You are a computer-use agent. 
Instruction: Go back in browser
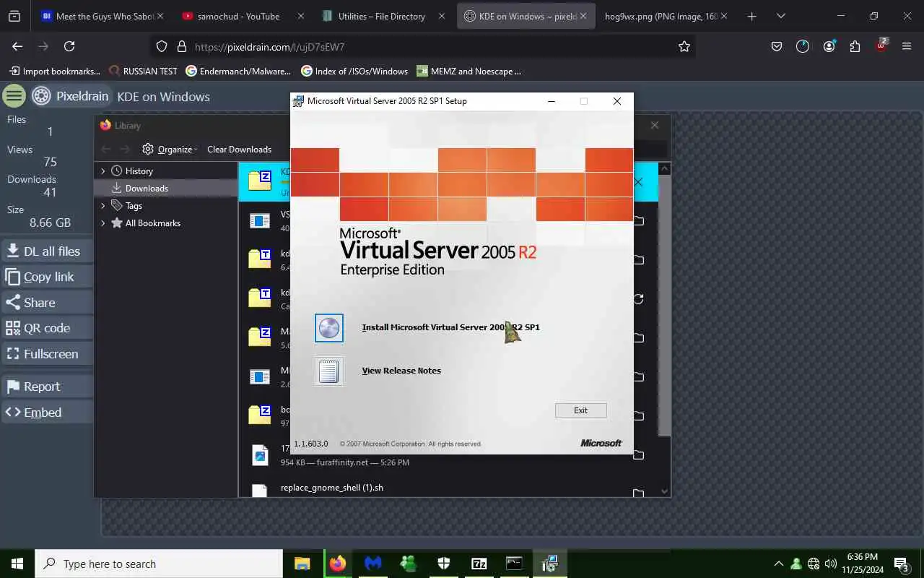point(17,46)
